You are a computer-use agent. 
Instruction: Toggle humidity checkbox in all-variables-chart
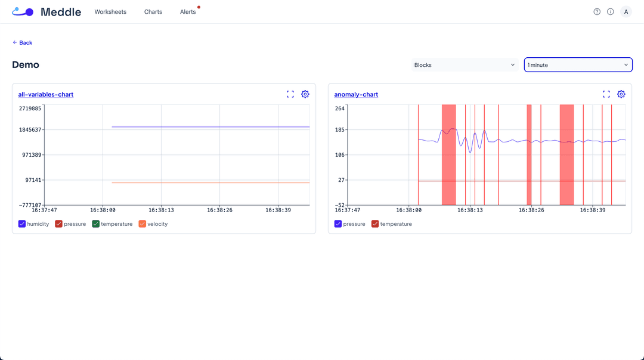(x=22, y=224)
